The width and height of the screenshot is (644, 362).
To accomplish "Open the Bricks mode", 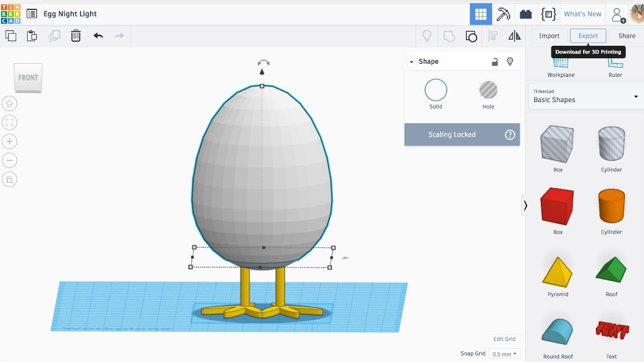I will click(526, 14).
